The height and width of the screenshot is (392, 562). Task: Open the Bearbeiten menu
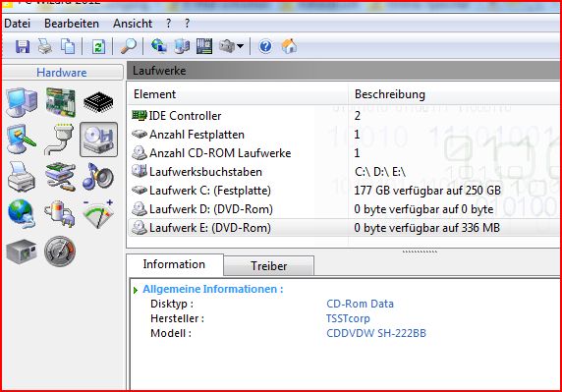pos(72,24)
